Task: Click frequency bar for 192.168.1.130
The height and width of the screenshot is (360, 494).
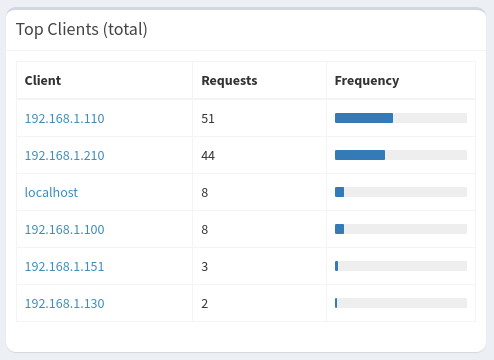Action: point(401,303)
